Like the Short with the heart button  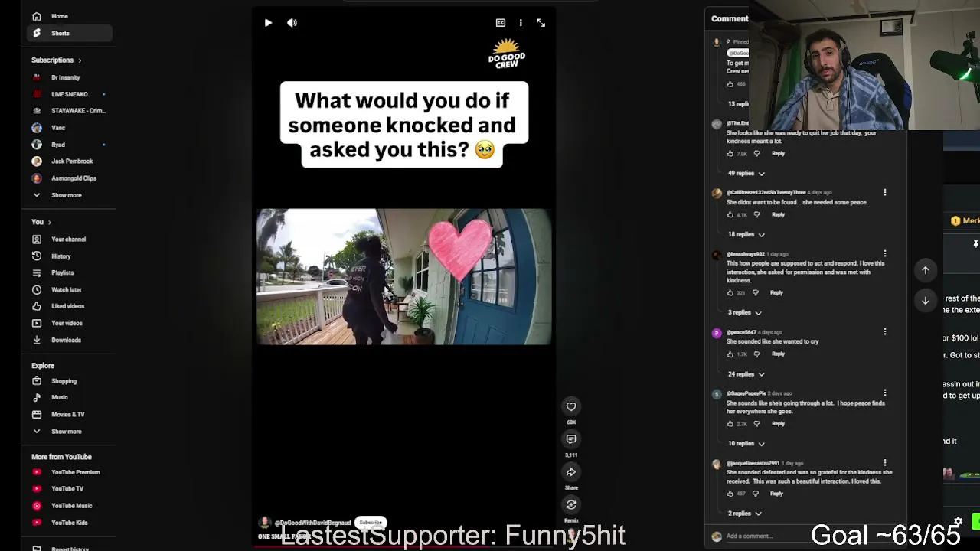coord(571,406)
